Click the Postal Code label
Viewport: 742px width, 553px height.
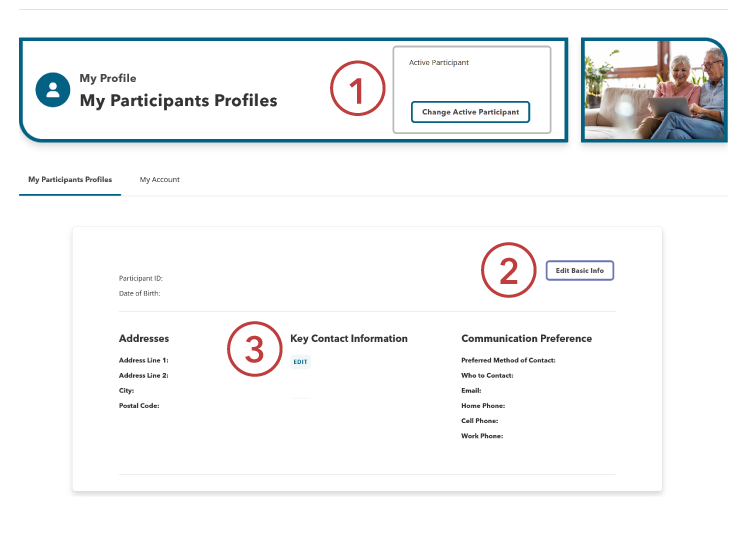139,406
